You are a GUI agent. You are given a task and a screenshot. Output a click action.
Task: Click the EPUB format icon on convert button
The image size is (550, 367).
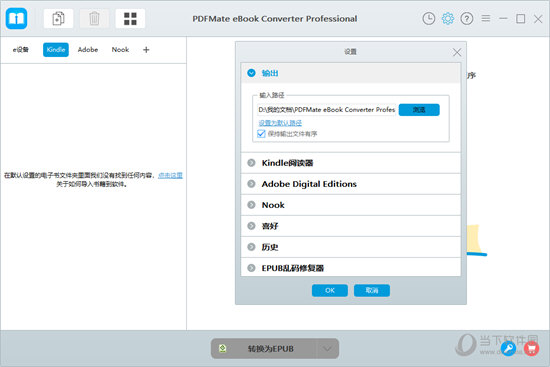pos(222,348)
